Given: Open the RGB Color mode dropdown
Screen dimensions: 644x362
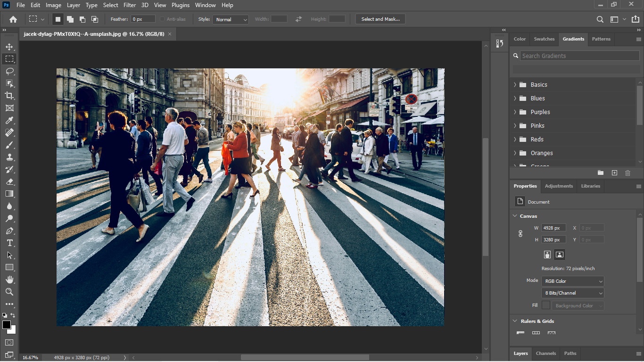Looking at the screenshot, I should 572,280.
